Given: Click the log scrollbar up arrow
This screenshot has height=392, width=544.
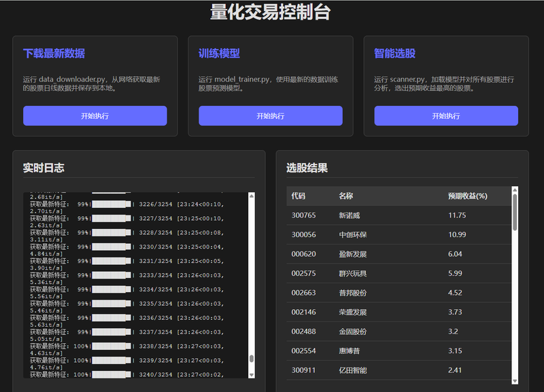Looking at the screenshot, I should click(x=252, y=197).
